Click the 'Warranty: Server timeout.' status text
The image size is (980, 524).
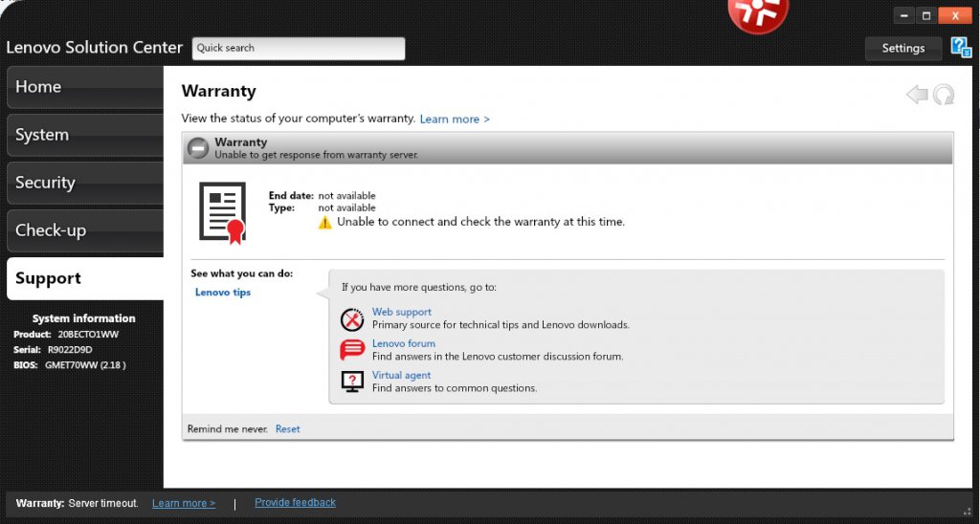coord(77,503)
